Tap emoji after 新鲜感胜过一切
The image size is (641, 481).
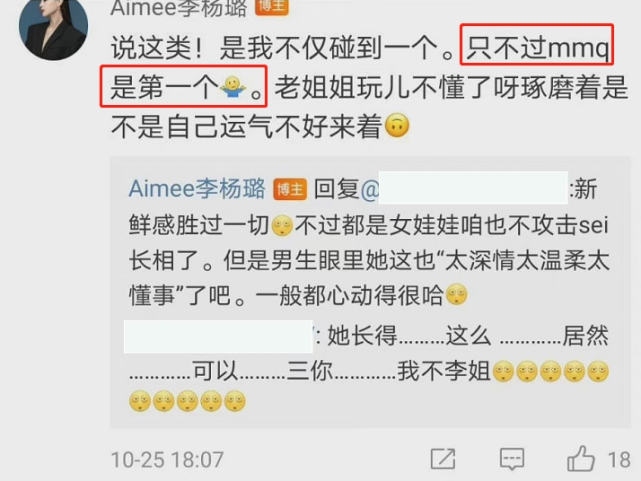282,226
